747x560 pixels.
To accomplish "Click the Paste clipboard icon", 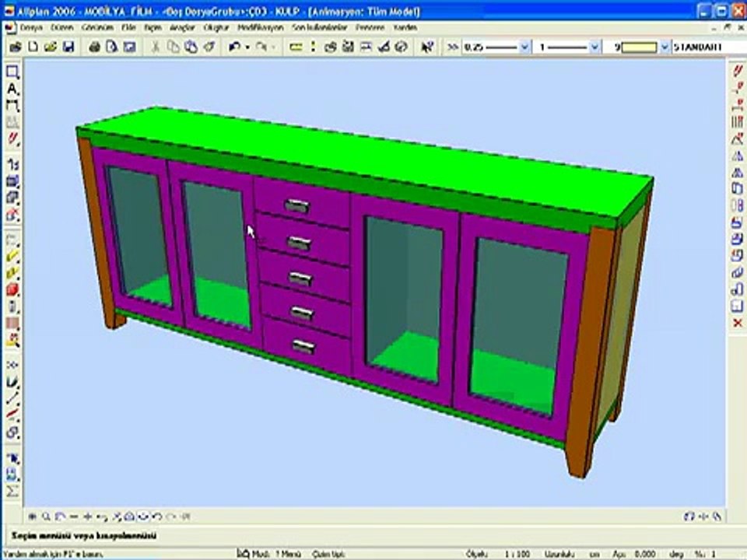I will 191,47.
